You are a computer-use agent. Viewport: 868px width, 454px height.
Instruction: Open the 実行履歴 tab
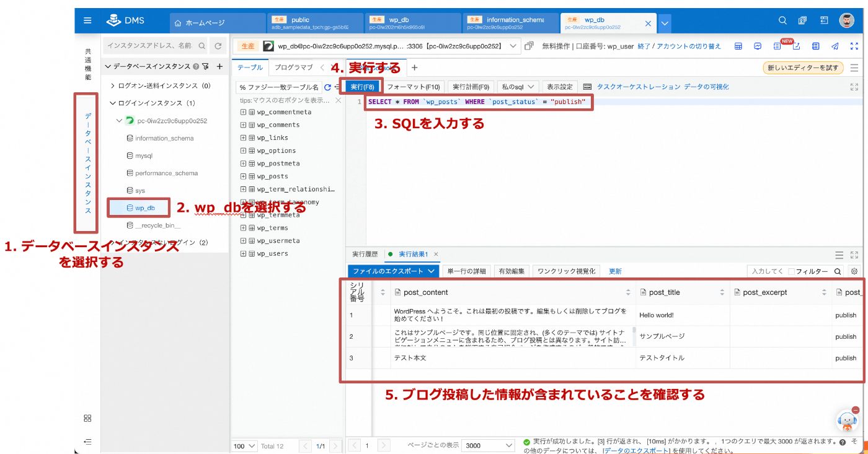[x=365, y=254]
